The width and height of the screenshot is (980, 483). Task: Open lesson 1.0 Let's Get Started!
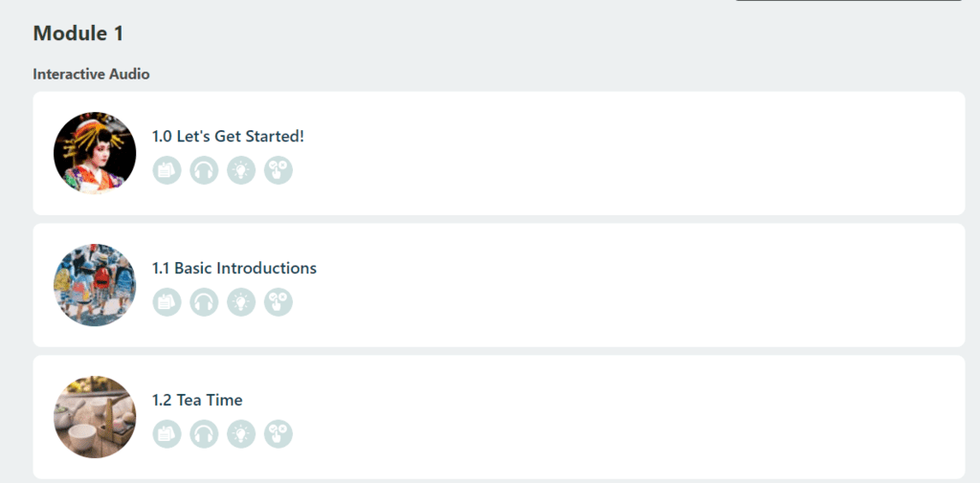pos(228,137)
